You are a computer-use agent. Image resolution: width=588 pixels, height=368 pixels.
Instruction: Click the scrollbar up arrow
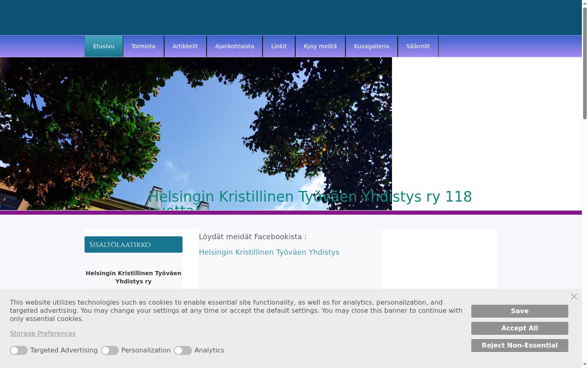(x=585, y=3)
